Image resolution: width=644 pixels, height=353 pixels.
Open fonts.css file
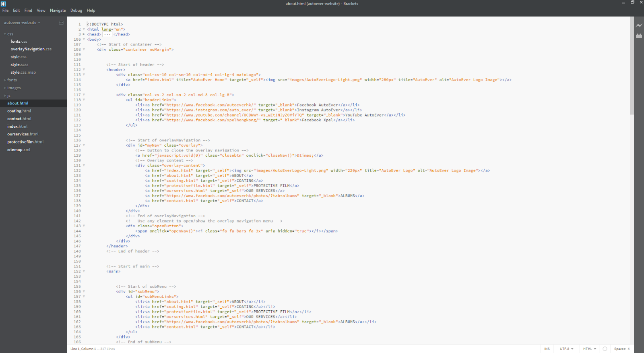click(19, 42)
